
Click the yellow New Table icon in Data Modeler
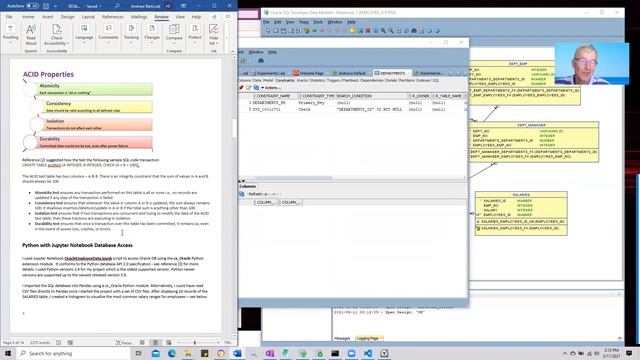click(x=353, y=31)
